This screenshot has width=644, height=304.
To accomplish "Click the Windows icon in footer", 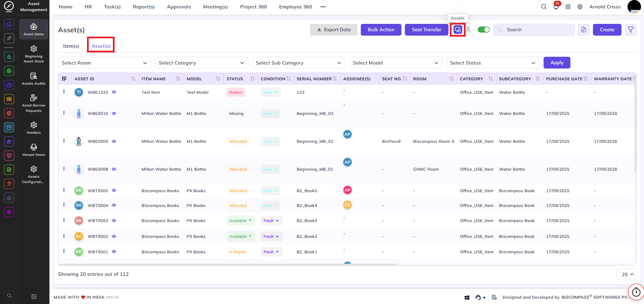I will [x=467, y=297].
